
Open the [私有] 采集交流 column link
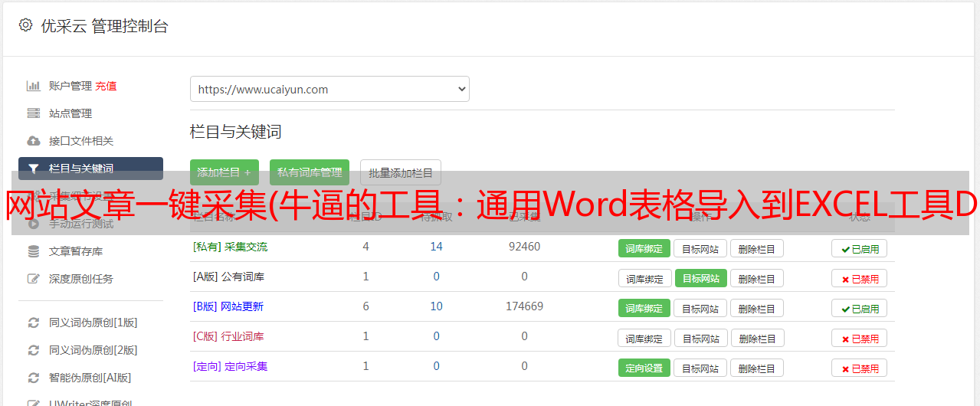[230, 247]
